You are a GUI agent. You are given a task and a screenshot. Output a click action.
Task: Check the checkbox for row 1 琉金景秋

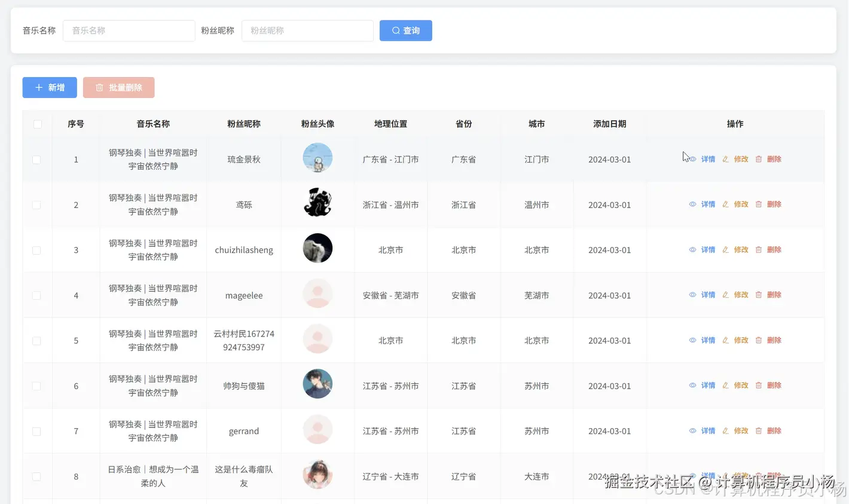coord(37,159)
